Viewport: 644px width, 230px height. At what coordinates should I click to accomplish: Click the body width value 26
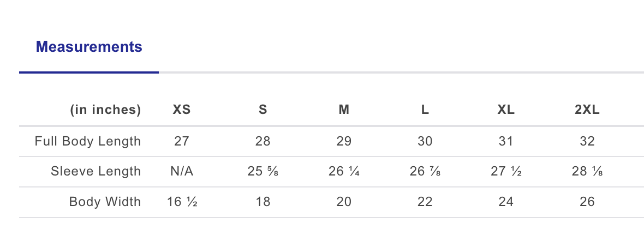(587, 202)
